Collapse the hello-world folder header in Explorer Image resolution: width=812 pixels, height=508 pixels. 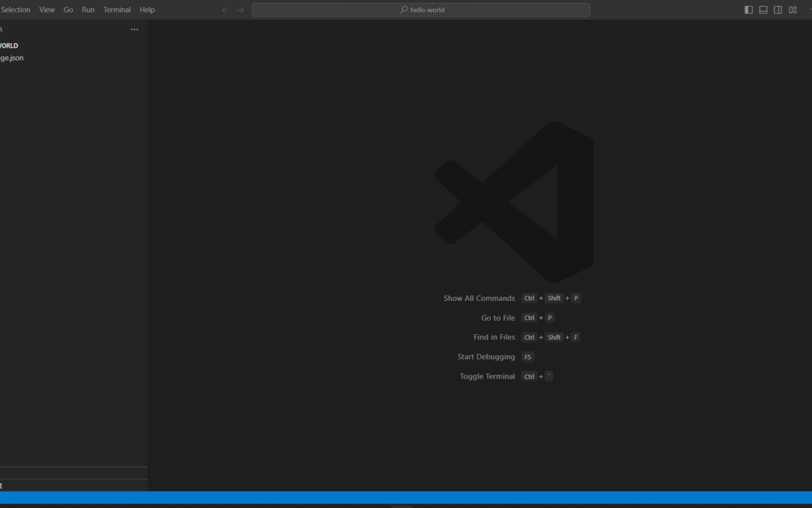click(9, 45)
